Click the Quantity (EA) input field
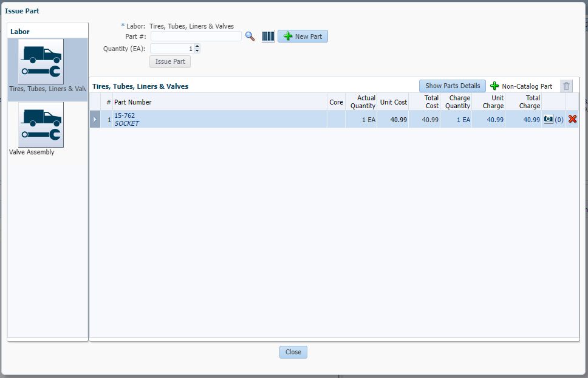The width and height of the screenshot is (588, 378). tap(171, 49)
